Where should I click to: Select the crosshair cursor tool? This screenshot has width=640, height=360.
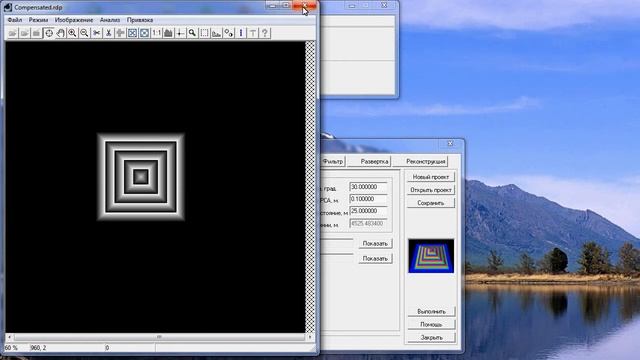coord(49,33)
